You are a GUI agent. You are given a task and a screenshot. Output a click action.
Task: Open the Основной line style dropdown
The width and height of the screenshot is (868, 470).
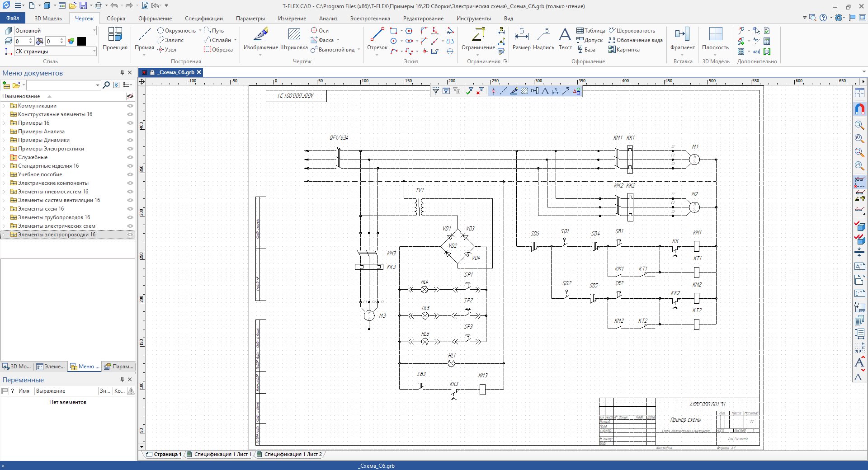pyautogui.click(x=94, y=31)
